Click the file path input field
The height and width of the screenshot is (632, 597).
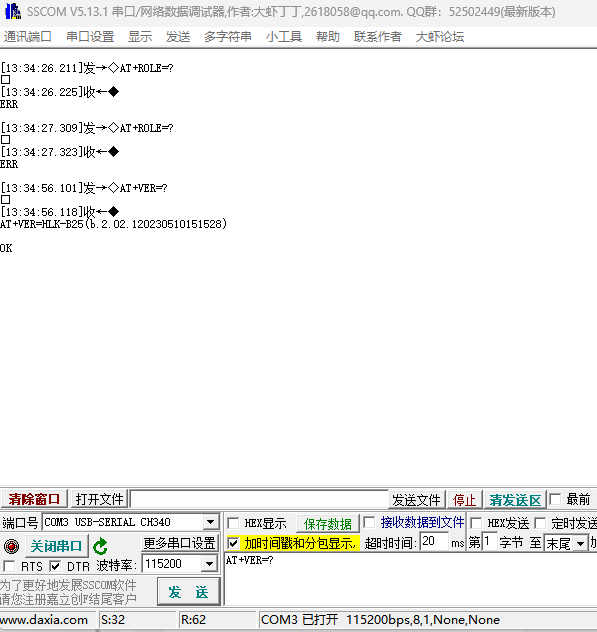pyautogui.click(x=259, y=499)
